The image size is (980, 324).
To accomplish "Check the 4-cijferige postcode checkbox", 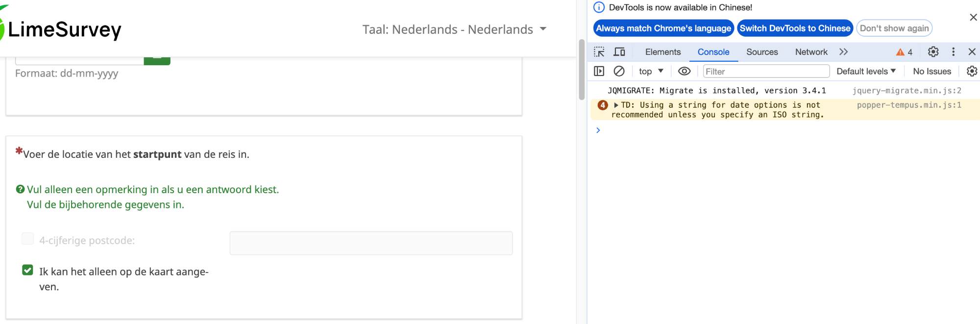I will coord(28,239).
